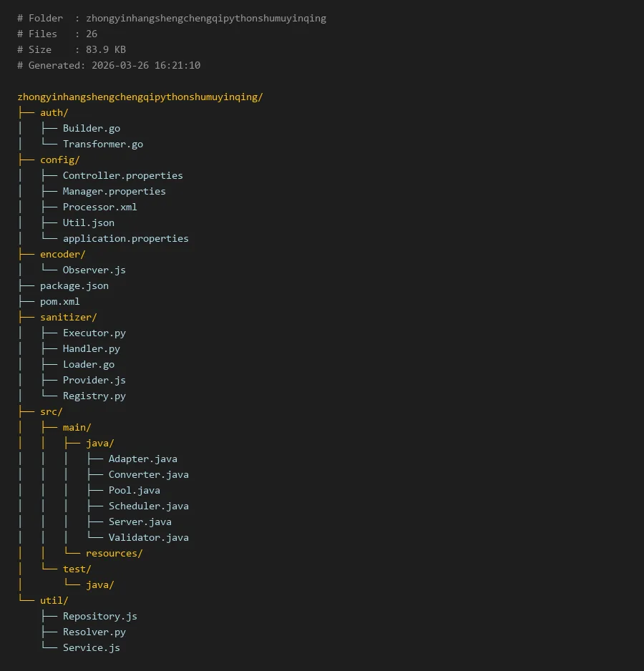Open Observer.js file

(94, 270)
